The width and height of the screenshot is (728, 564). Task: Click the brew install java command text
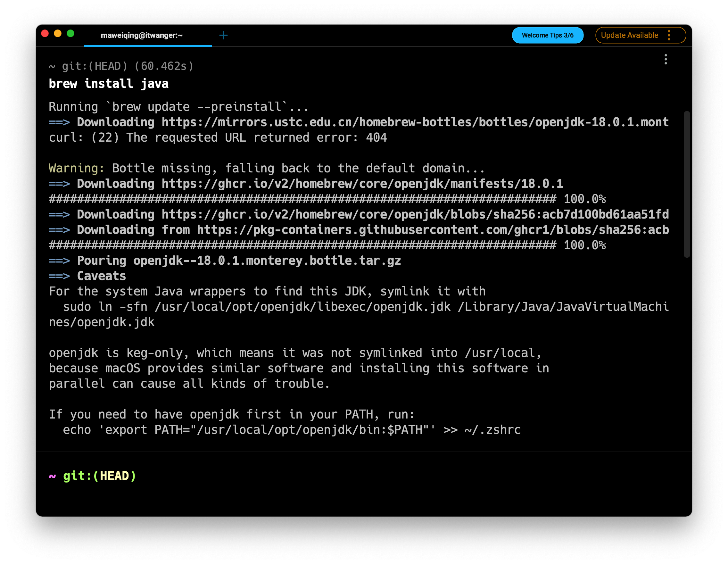pyautogui.click(x=108, y=84)
